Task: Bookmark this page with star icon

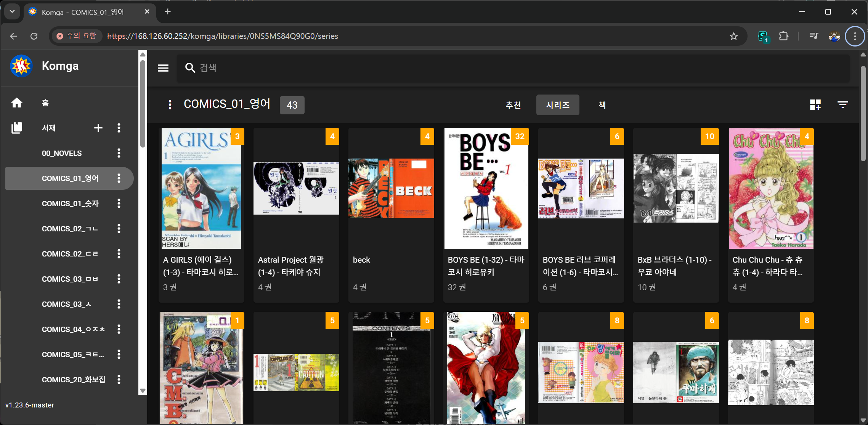Action: coord(733,36)
